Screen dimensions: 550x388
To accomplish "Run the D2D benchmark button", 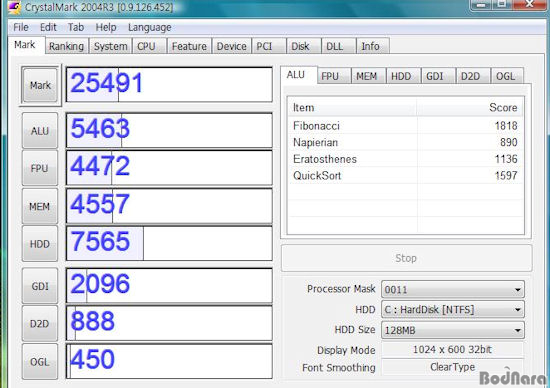I will point(40,323).
